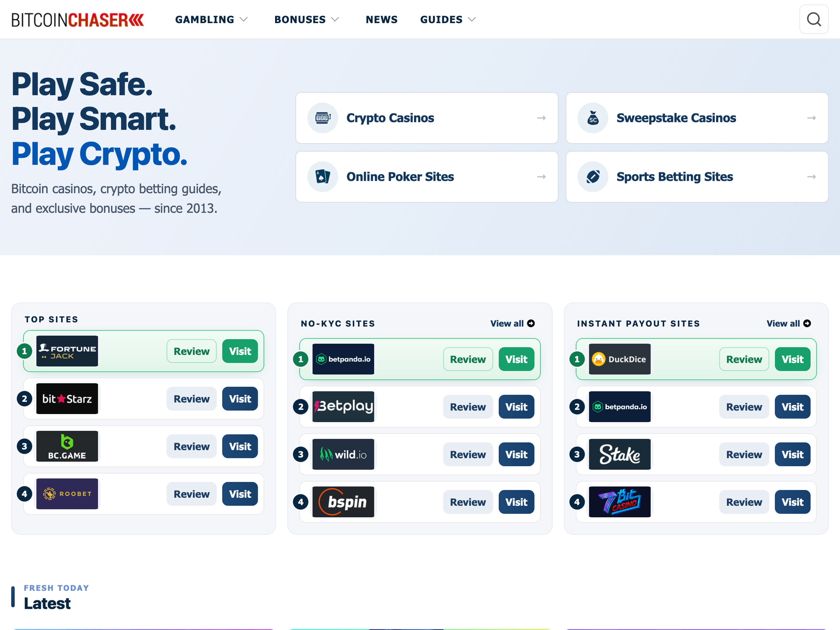Read the Stake review

[744, 454]
